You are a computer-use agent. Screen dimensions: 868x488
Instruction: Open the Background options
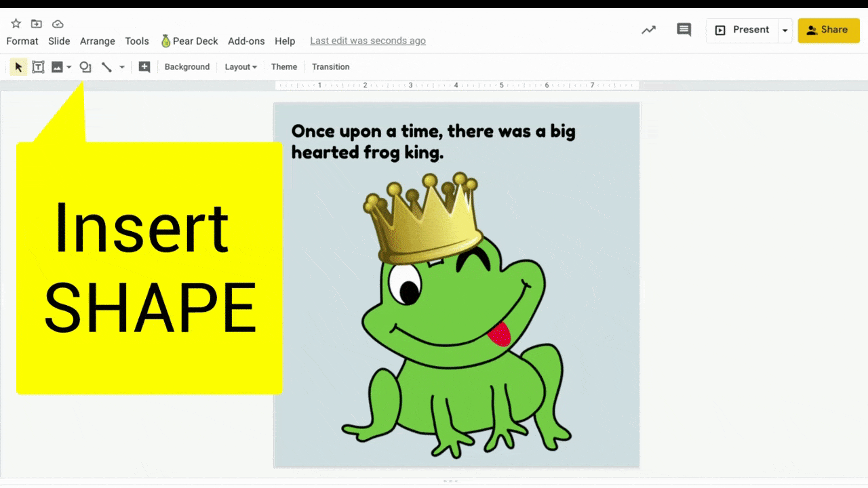point(187,67)
